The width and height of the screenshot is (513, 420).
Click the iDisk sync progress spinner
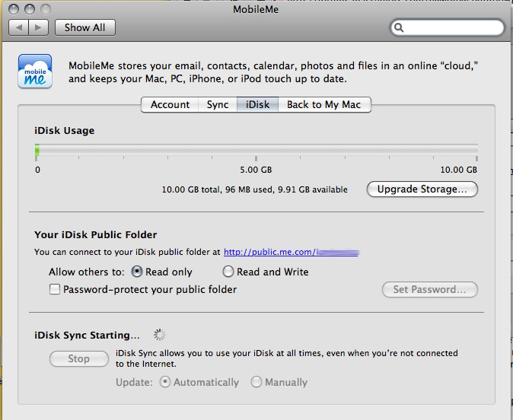(160, 335)
